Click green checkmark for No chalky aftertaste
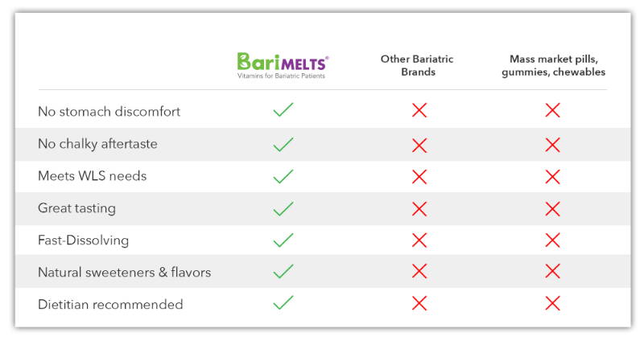This screenshot has height=341, width=644. (x=283, y=144)
